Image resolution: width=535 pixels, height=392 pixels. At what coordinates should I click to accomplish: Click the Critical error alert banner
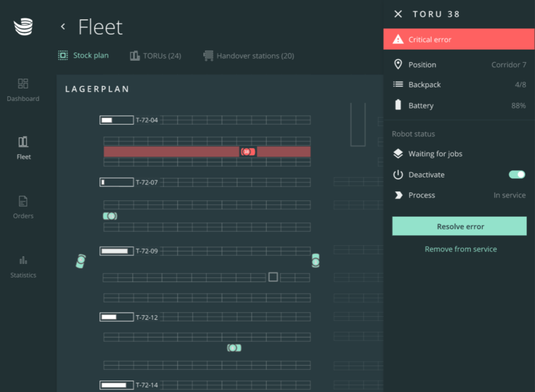[x=459, y=39]
